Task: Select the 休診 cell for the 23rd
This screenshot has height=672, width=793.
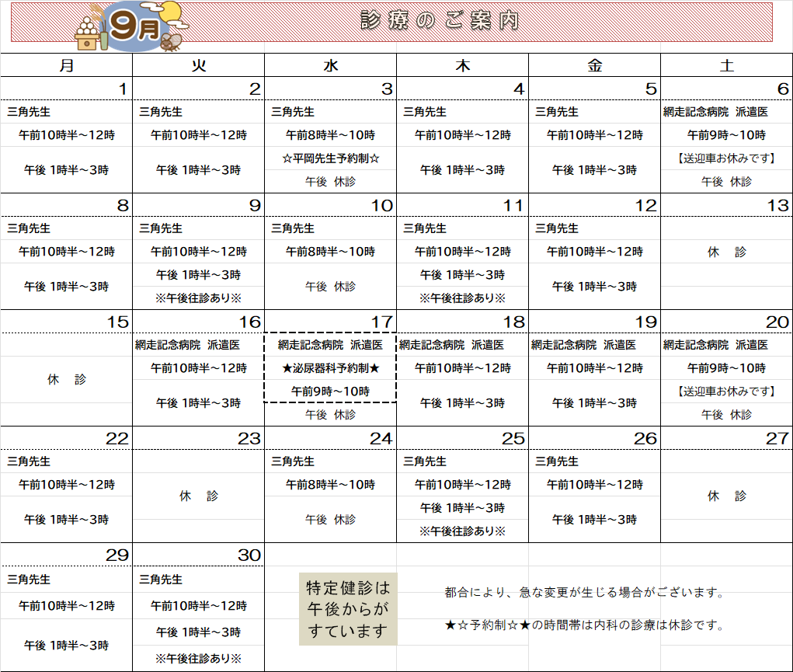Action: tap(199, 496)
